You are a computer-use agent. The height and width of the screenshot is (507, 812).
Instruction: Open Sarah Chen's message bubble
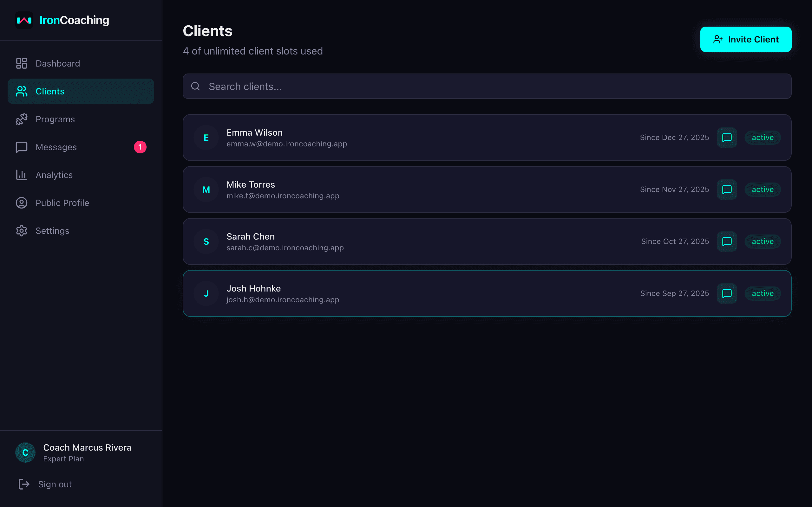pos(727,241)
